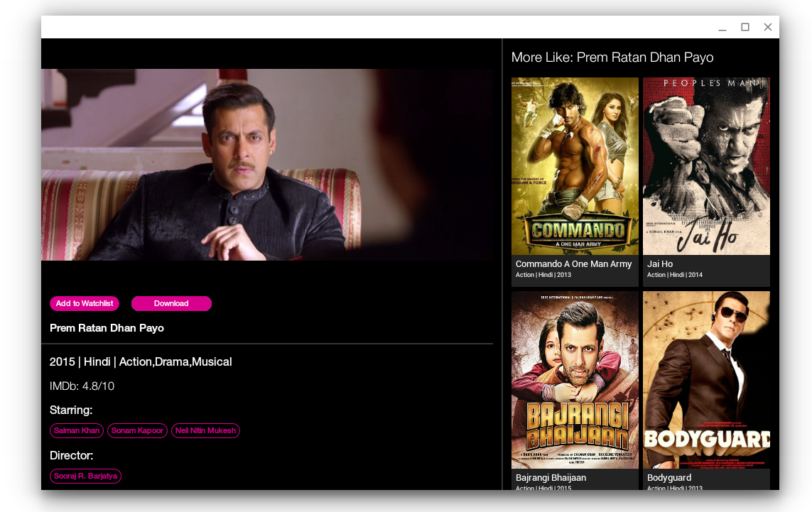Click the Prem Ratan Dhan Payo movie title
Screen dimensions: 812x512
pos(107,328)
